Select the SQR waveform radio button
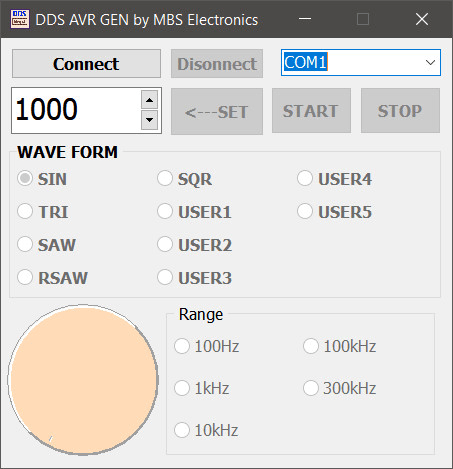Viewport: 453px width, 469px height. [165, 178]
